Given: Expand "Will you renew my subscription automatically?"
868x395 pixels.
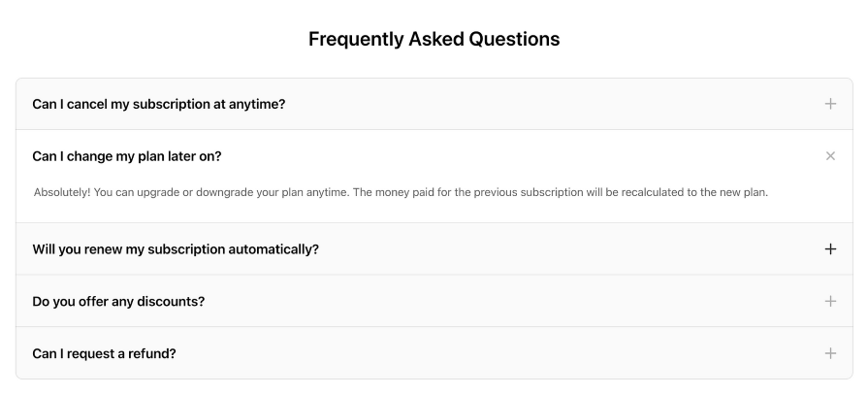Looking at the screenshot, I should pyautogui.click(x=176, y=249).
